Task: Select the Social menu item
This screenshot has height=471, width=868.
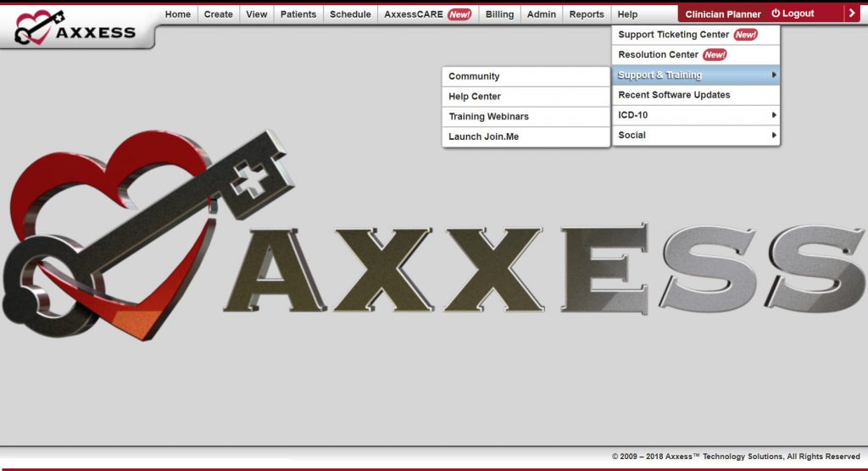Action: (696, 135)
